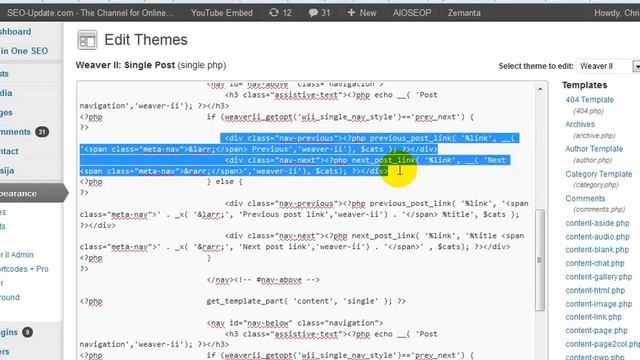
Task: Click inside the single.php code editor
Action: tap(306, 220)
